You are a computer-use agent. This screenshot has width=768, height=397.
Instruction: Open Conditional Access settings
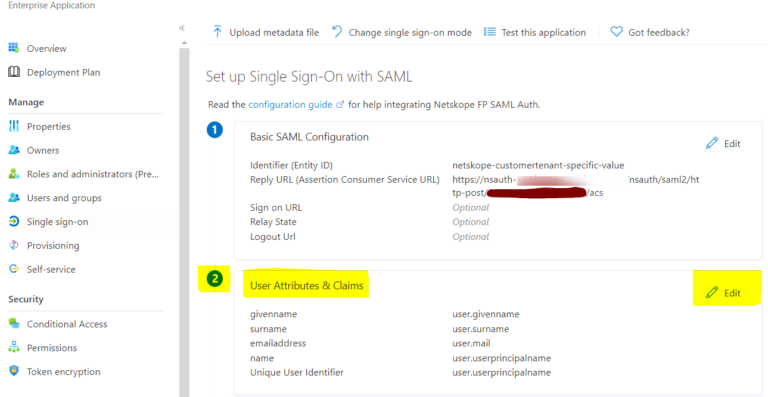[67, 324]
